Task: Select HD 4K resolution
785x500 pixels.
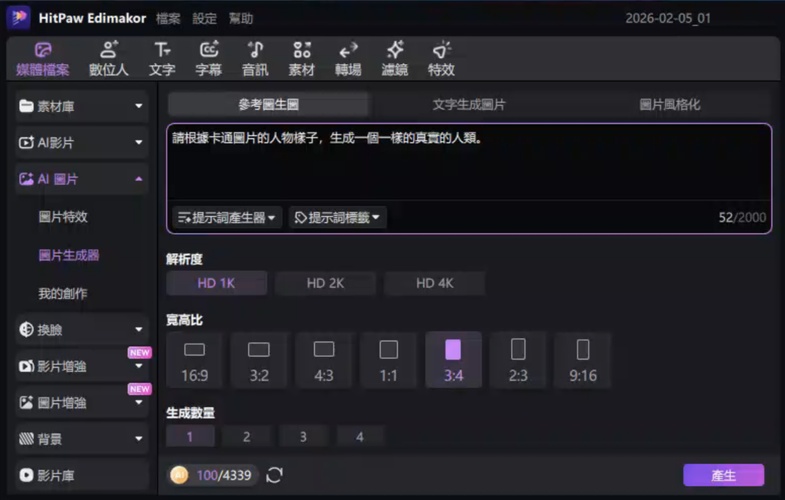Action: click(435, 283)
